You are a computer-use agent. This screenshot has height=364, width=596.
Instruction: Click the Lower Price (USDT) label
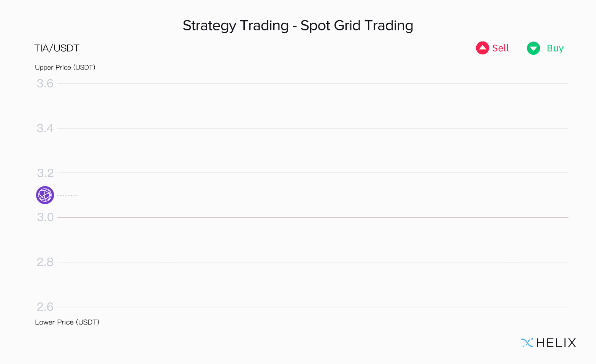point(67,322)
